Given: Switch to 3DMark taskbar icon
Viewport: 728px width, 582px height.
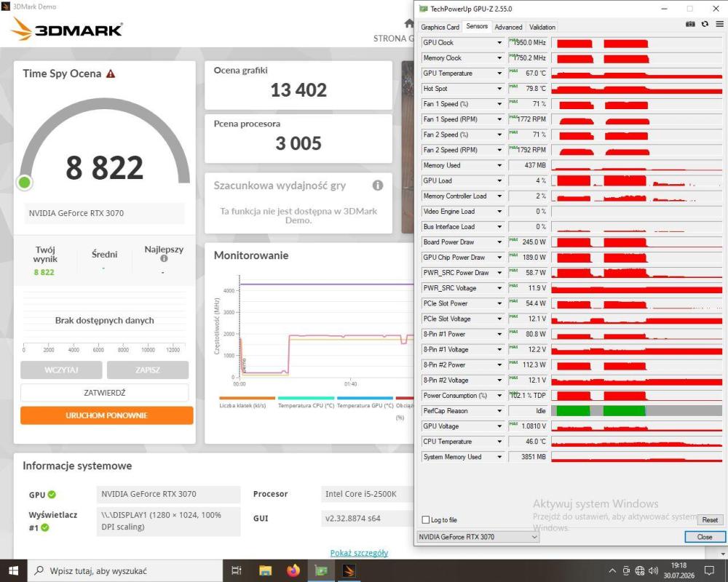Looking at the screenshot, I should [x=349, y=571].
